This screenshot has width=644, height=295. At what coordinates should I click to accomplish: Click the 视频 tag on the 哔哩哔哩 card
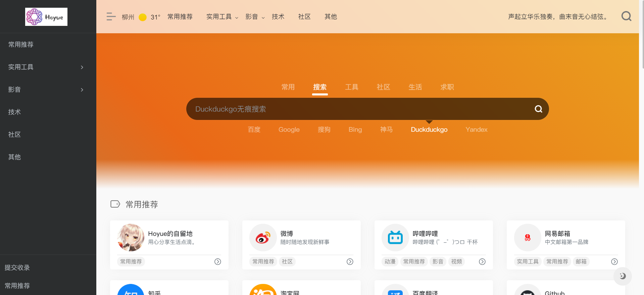click(456, 262)
